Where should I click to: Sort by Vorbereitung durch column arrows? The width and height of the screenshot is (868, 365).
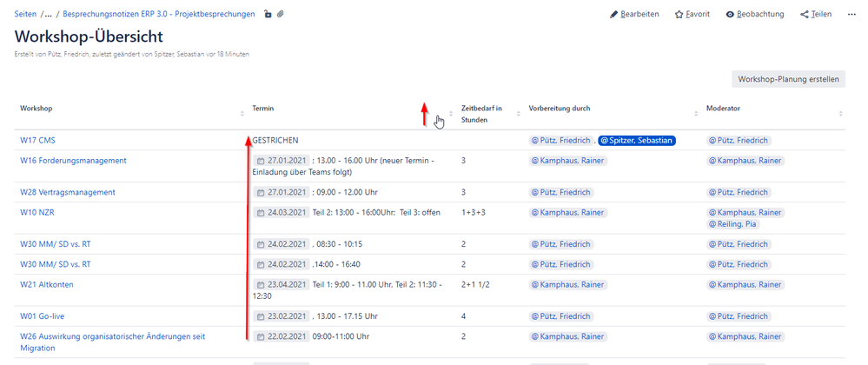pos(696,114)
